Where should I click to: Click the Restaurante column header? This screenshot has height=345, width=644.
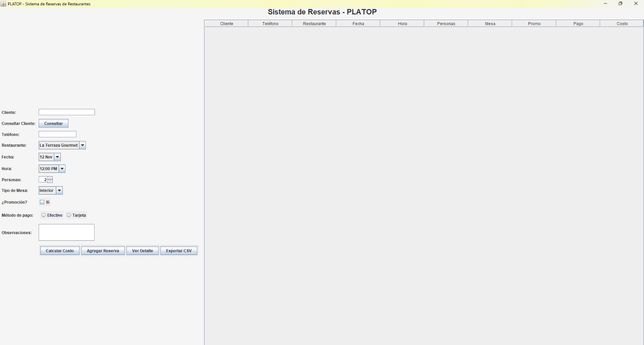tap(314, 24)
